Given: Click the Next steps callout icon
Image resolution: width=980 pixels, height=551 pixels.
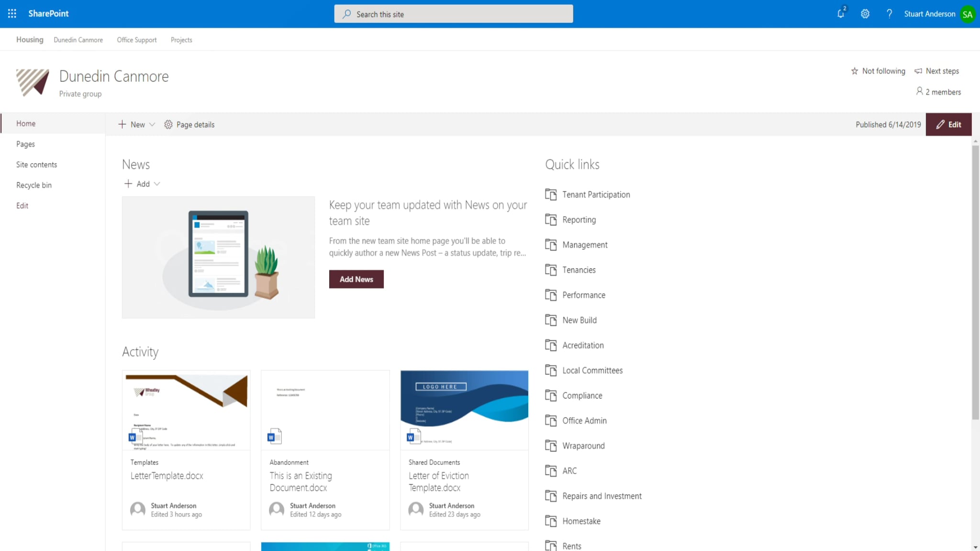Looking at the screenshot, I should pos(918,71).
